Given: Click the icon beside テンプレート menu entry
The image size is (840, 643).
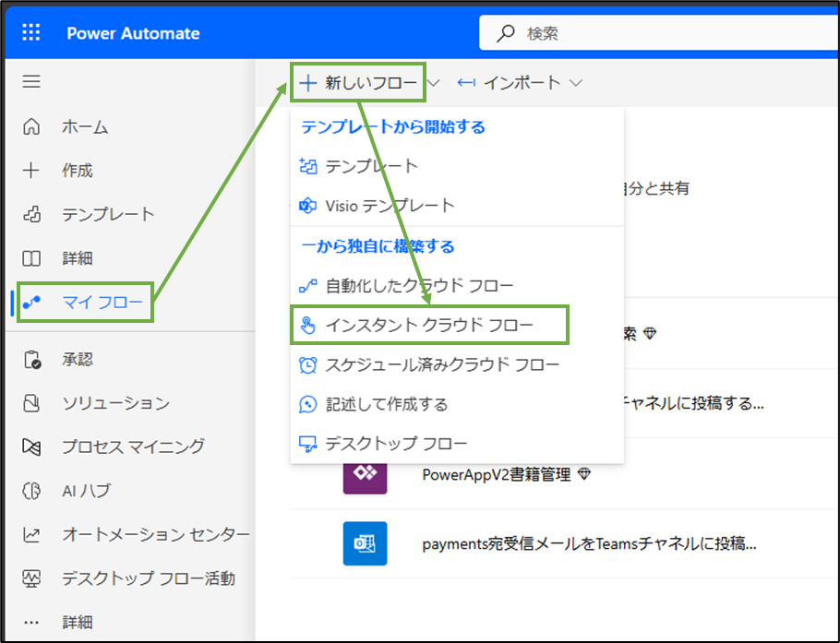Looking at the screenshot, I should [307, 166].
